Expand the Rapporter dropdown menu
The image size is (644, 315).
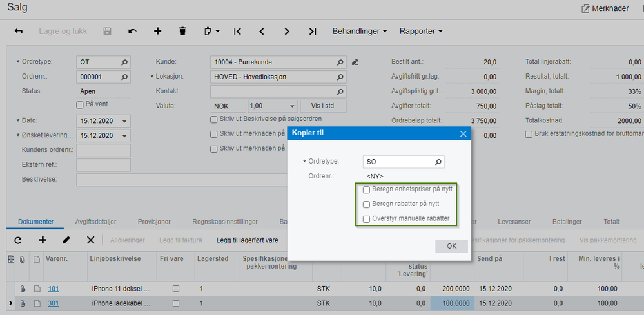coord(420,31)
